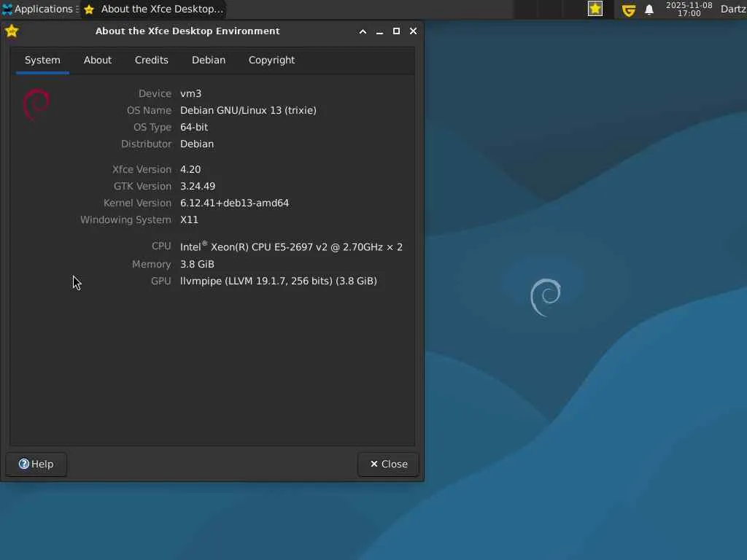The height and width of the screenshot is (560, 747).
Task: Click the "Kernel Version" label
Action: (x=137, y=203)
